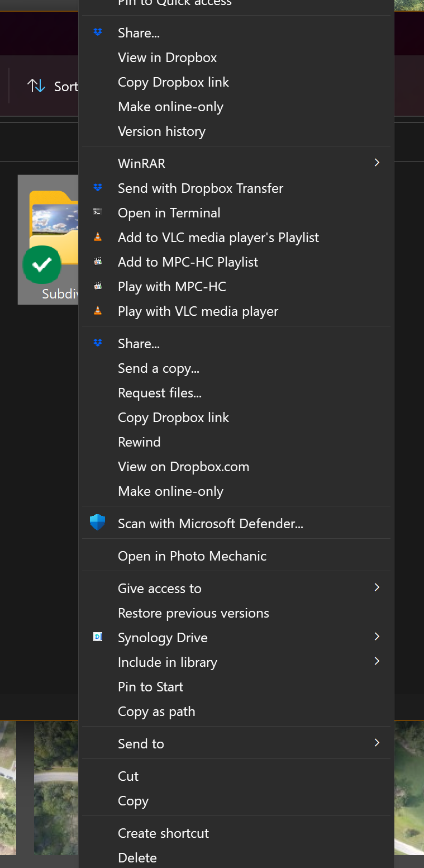Click Dropbox icon beside the Share entry above Send a copy
The height and width of the screenshot is (868, 424).
pos(98,343)
